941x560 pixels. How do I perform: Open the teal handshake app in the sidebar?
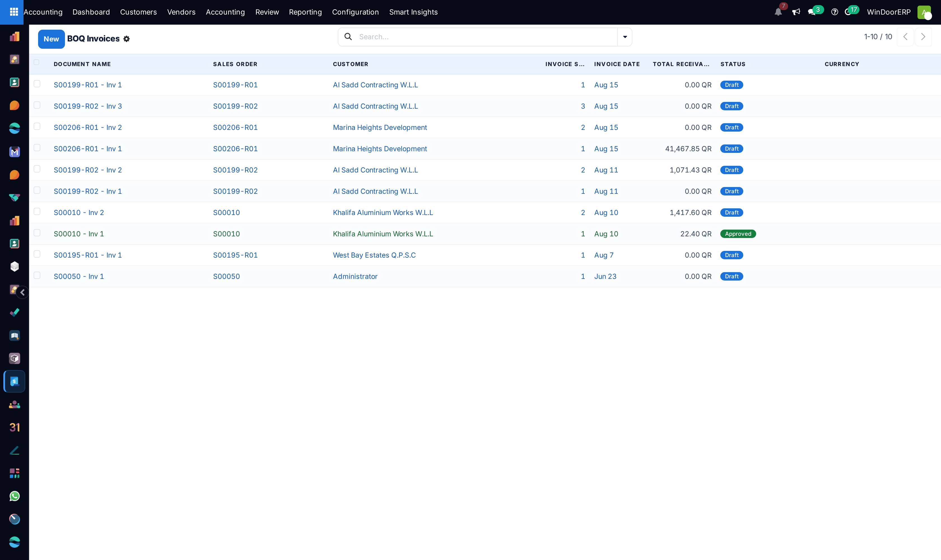pyautogui.click(x=14, y=198)
